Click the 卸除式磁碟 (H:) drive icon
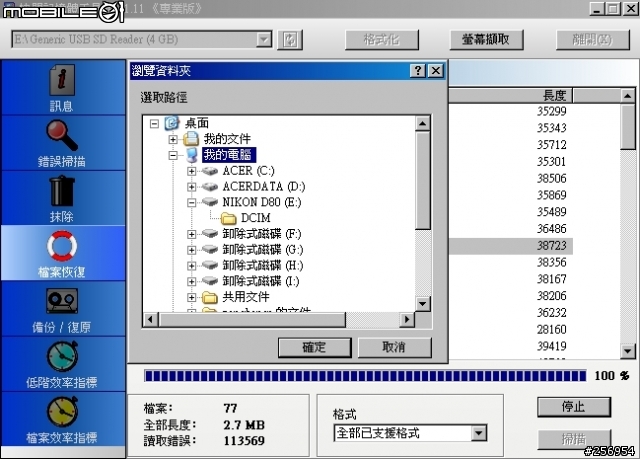 point(210,265)
